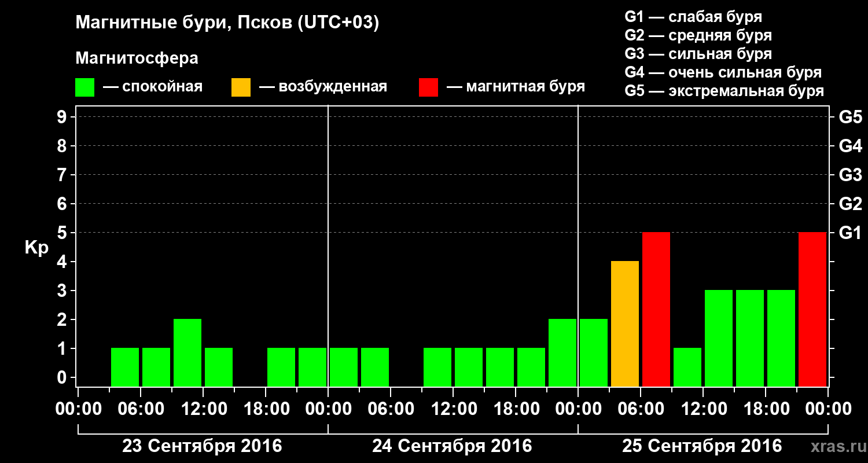Click the first '00:00' label starting 23 September

point(78,409)
